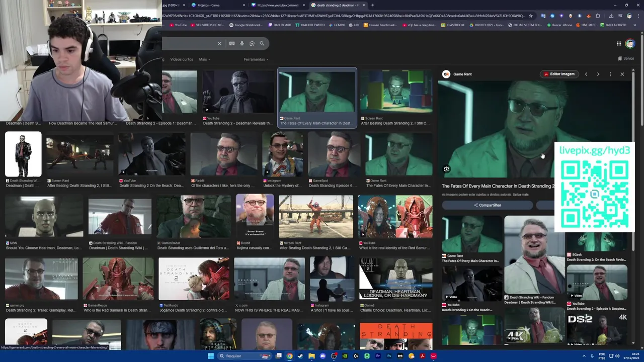Open taskbar volume control
The height and width of the screenshot is (362, 644).
(x=617, y=356)
